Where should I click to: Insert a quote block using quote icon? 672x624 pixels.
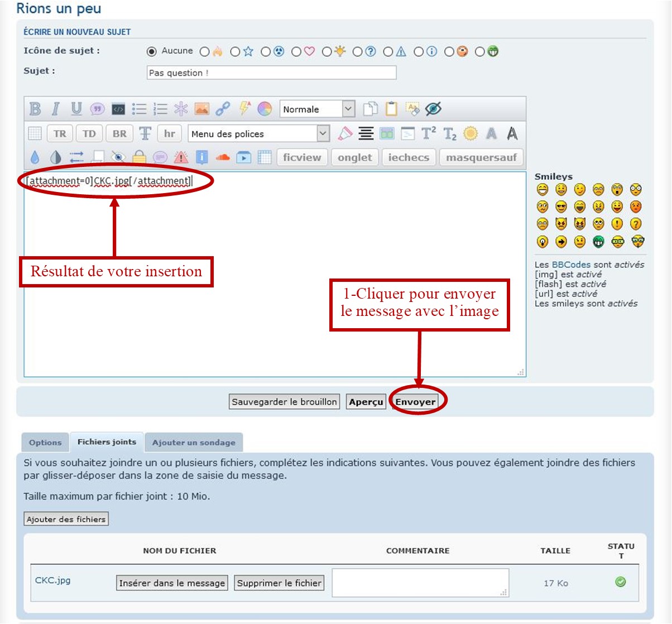[97, 109]
